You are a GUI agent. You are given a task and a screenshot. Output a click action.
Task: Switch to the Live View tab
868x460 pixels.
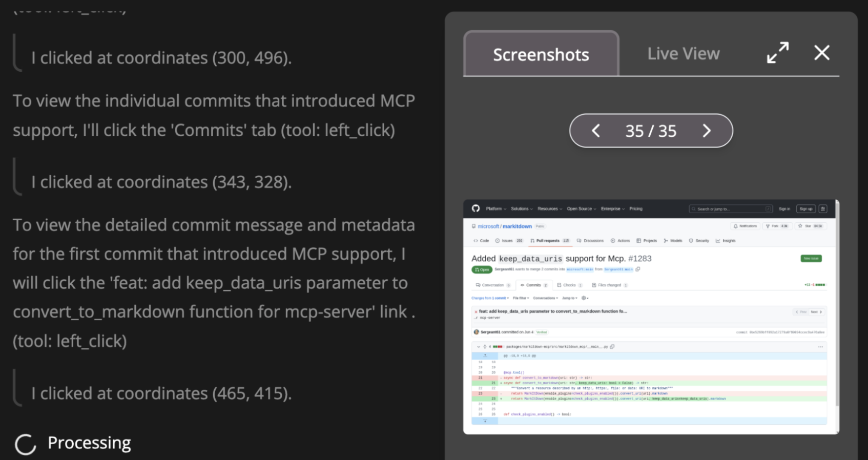(x=683, y=54)
